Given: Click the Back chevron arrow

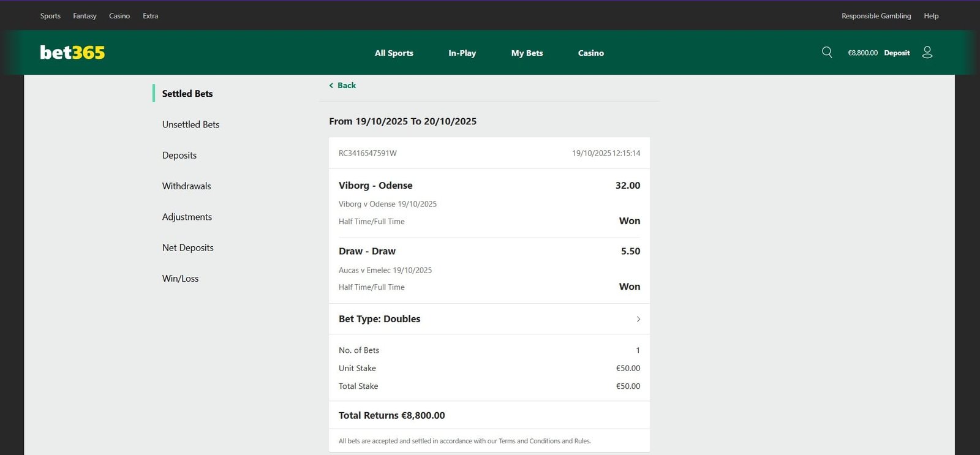Looking at the screenshot, I should pos(331,86).
